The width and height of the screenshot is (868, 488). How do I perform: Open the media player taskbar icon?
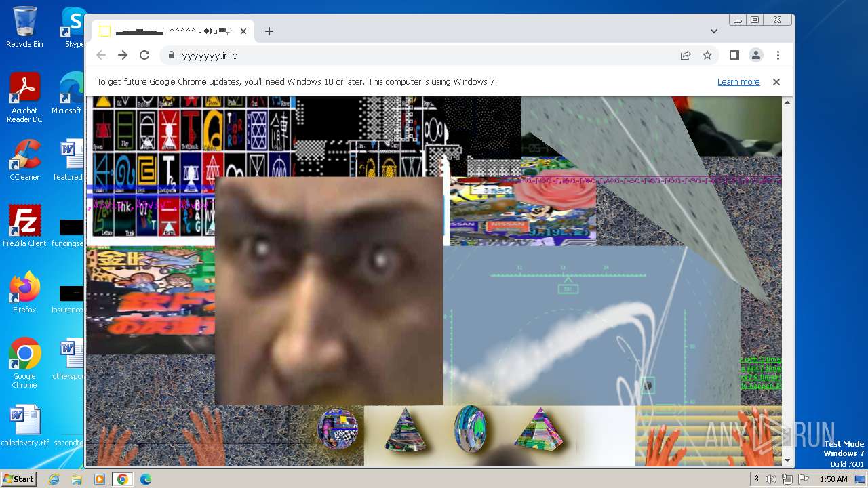100,479
